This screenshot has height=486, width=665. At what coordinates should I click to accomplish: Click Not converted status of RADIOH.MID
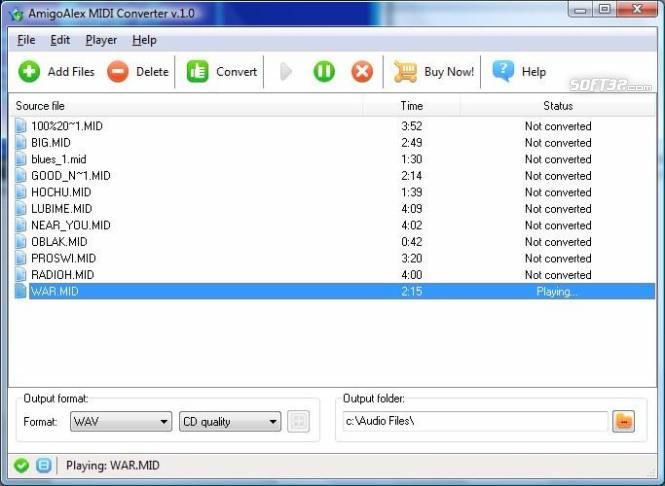point(558,275)
